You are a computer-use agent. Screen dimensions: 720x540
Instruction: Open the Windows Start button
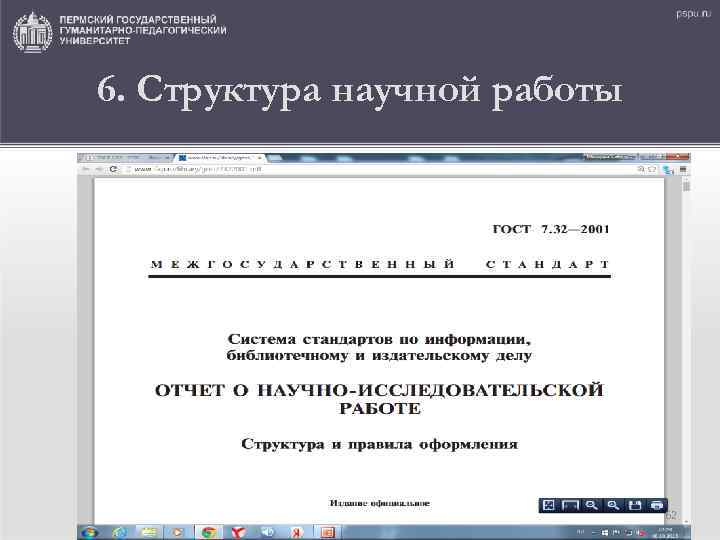90,533
